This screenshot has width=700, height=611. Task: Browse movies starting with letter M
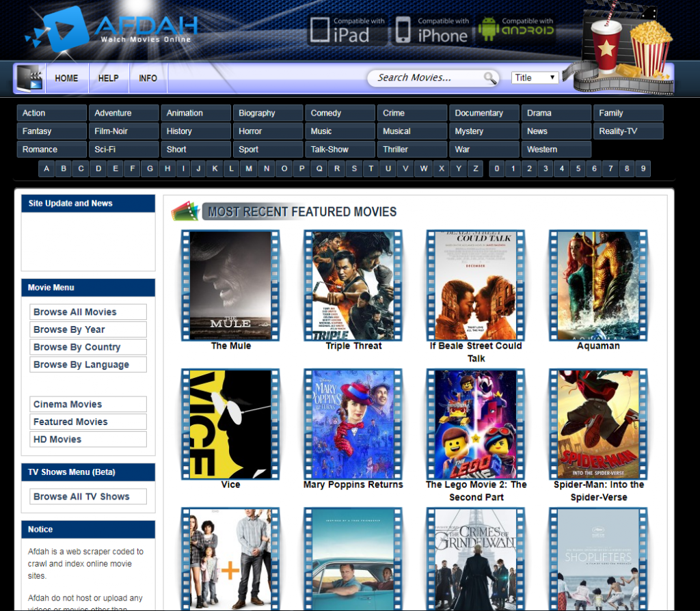(249, 169)
